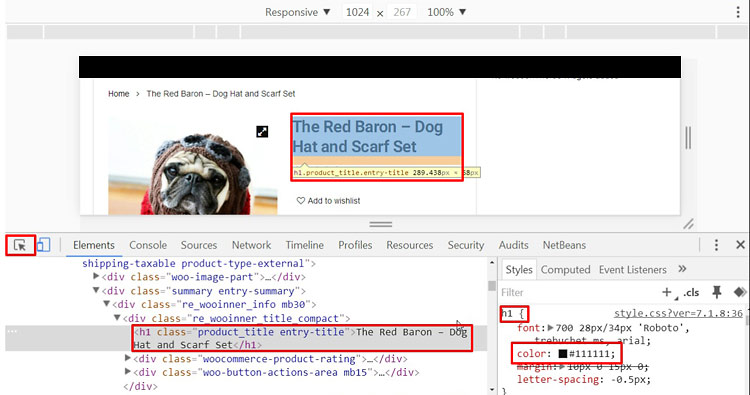Click the pug product image
The width and height of the screenshot is (750, 395).
[x=193, y=166]
